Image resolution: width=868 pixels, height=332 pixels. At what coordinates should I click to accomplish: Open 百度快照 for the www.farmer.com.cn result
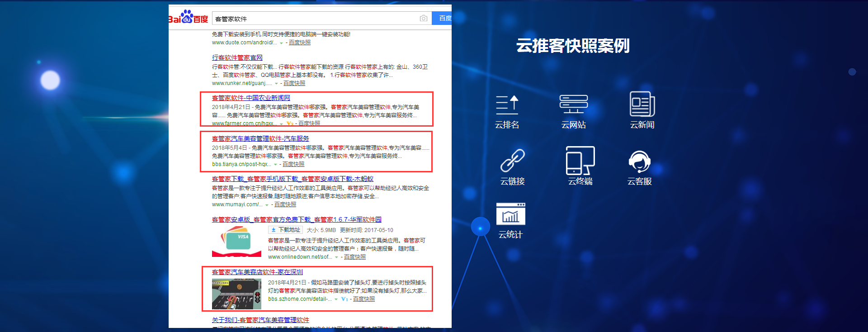(309, 123)
